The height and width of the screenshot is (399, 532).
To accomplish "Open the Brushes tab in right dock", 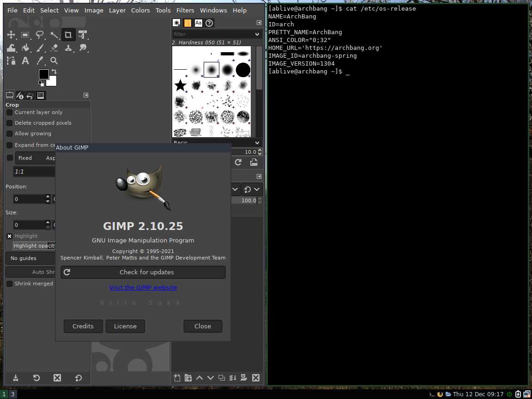I will pyautogui.click(x=176, y=23).
